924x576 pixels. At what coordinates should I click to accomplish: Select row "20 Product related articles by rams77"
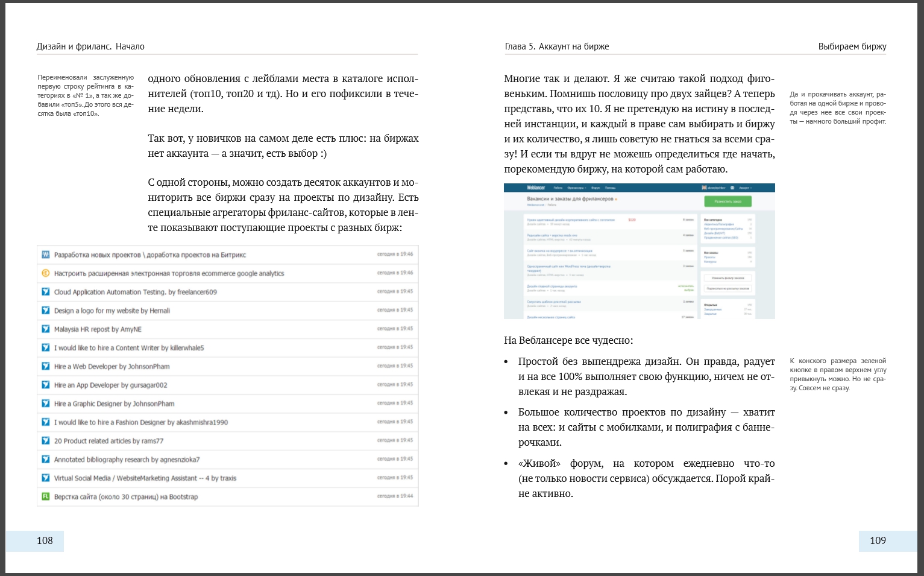tap(228, 441)
